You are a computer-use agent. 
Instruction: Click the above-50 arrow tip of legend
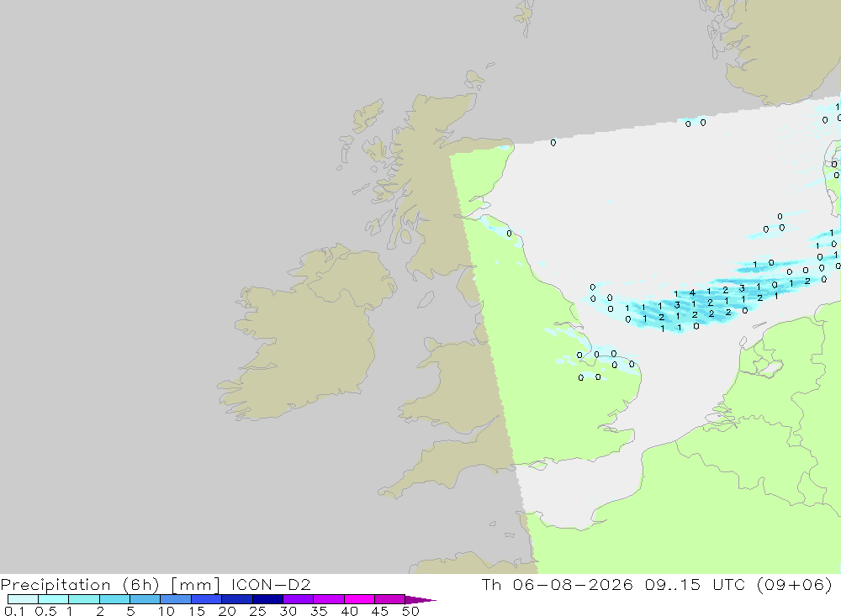tap(420, 600)
